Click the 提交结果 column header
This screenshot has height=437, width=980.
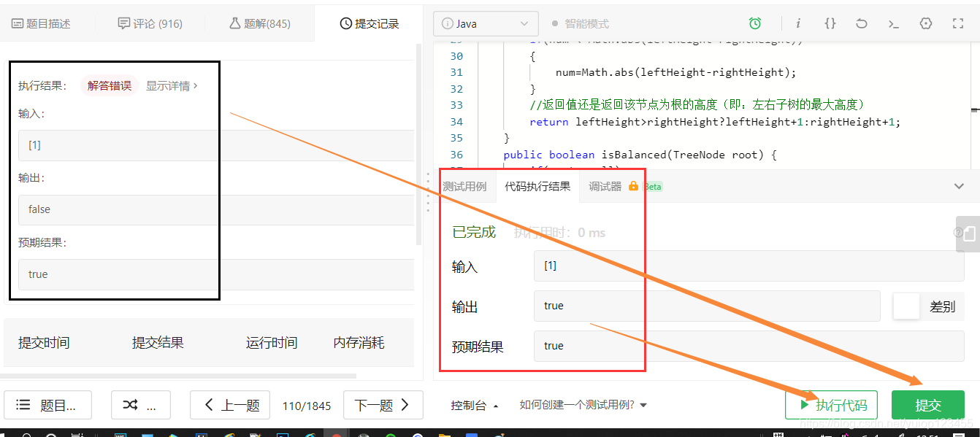[x=158, y=343]
